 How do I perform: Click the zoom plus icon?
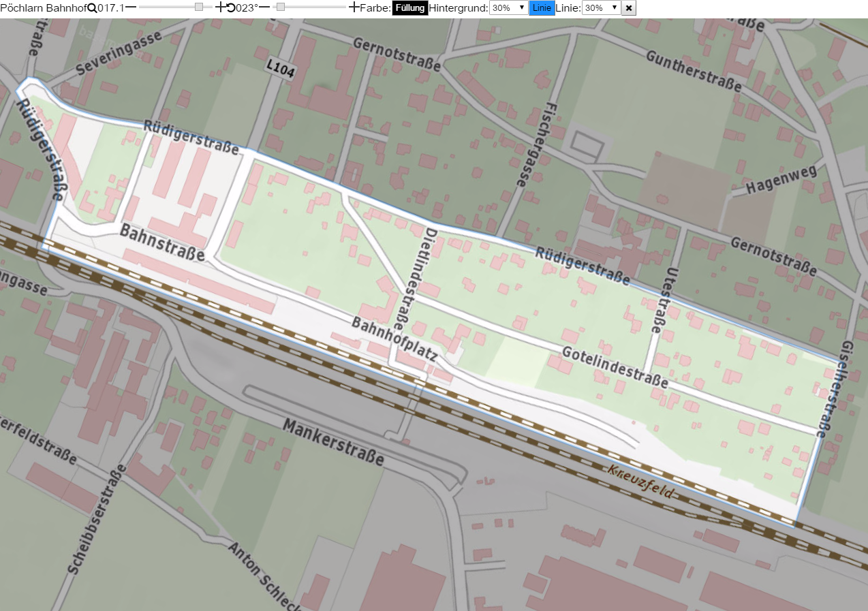pos(220,7)
